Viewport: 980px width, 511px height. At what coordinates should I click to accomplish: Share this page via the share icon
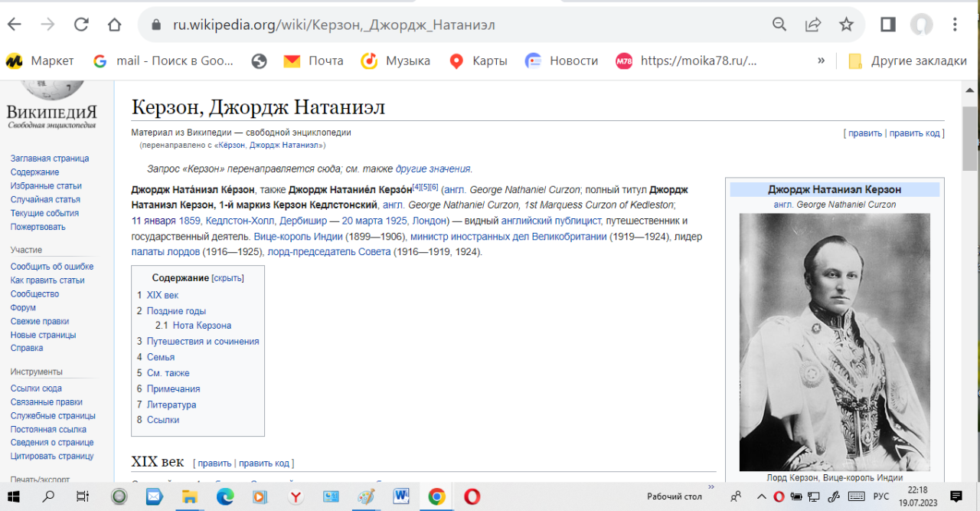(813, 25)
